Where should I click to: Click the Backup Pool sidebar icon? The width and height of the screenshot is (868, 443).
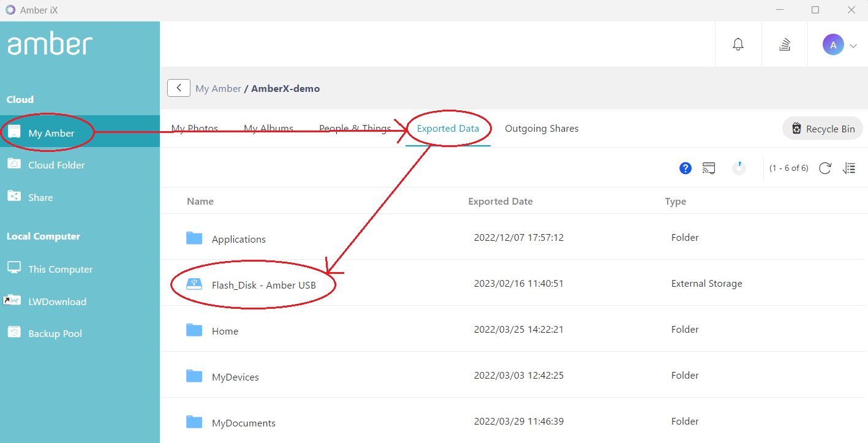click(13, 332)
